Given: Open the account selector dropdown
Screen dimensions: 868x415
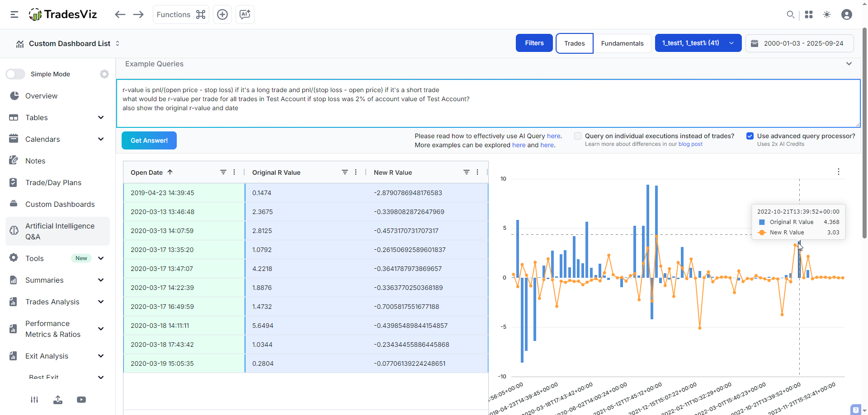Looking at the screenshot, I should click(698, 43).
